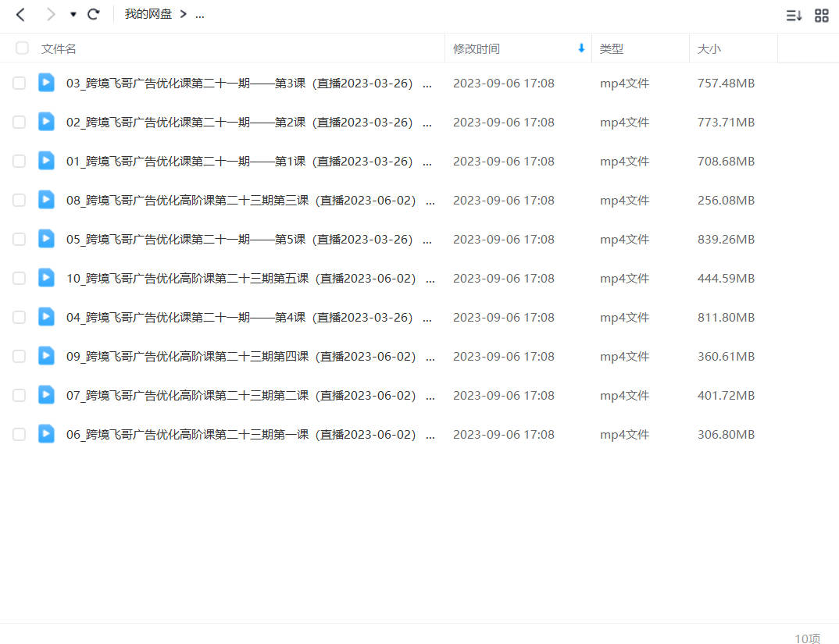Select file name 08_跨境飞哥广告优化高阶课第二十三期第三课
The height and width of the screenshot is (644, 839).
(187, 201)
